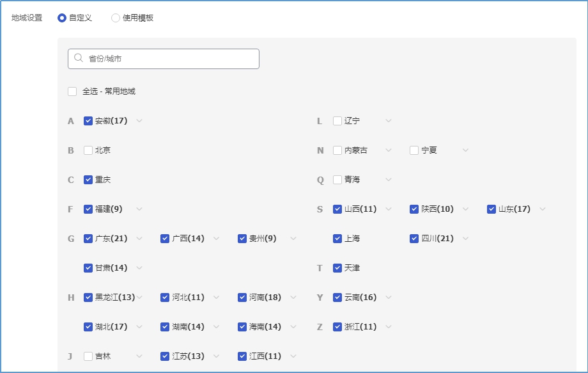Select the 使用模板 radio option
This screenshot has width=588, height=373.
pos(116,18)
